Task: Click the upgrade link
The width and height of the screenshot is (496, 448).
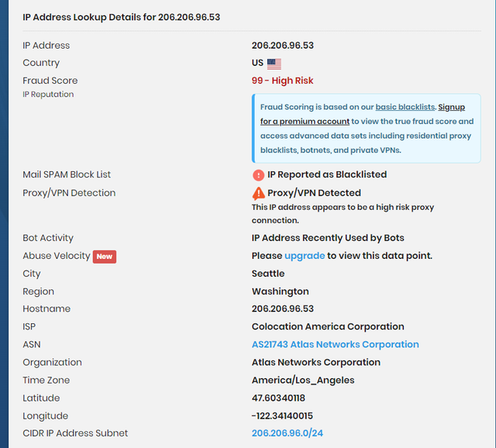Action: (305, 256)
